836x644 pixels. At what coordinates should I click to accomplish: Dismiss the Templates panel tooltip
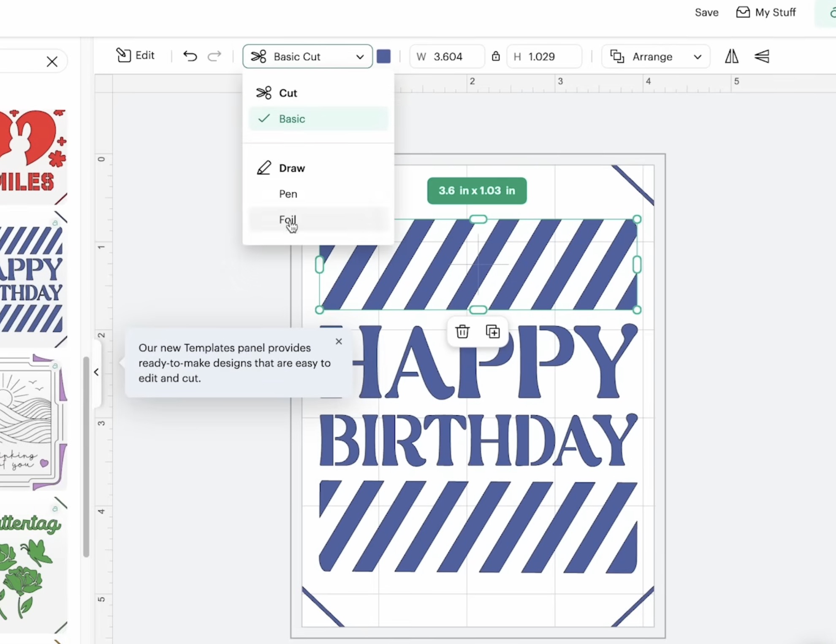[339, 341]
